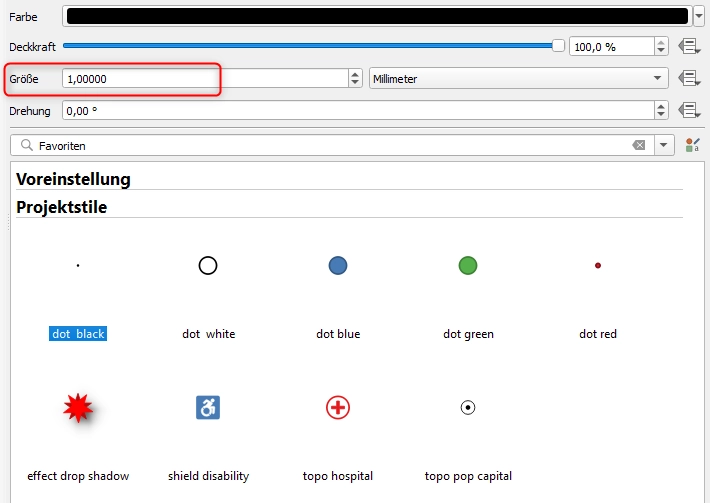The image size is (710, 503).
Task: Open the style manager icon
Action: point(692,145)
